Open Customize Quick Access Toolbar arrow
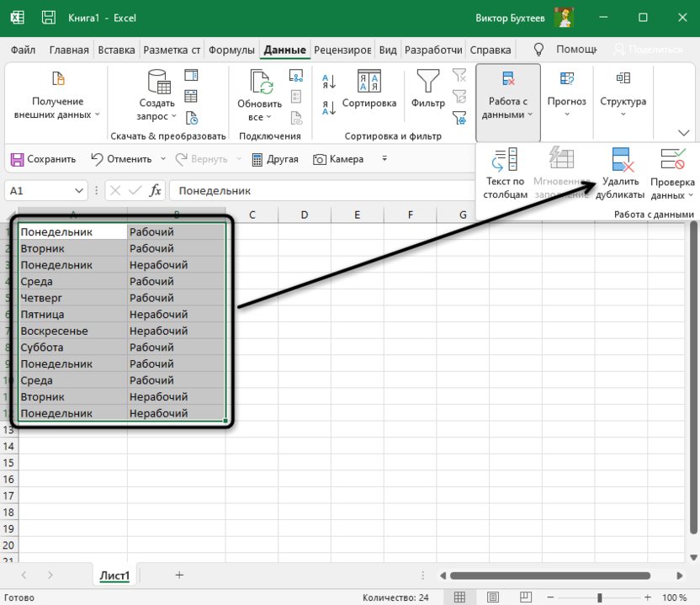 pyautogui.click(x=384, y=158)
